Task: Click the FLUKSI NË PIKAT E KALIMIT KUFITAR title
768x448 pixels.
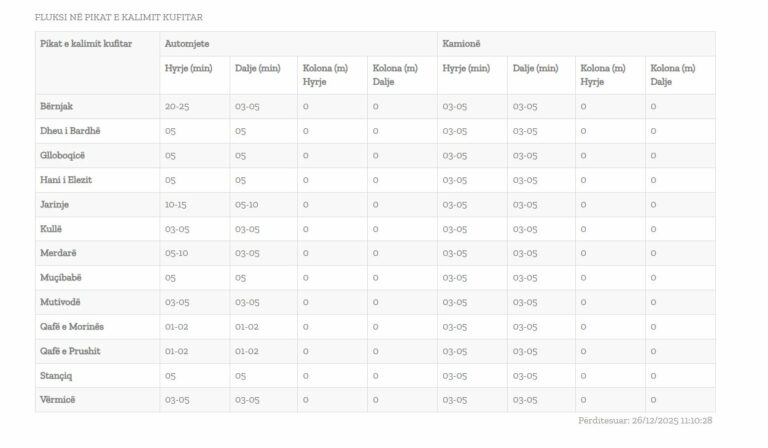Action: [x=118, y=17]
